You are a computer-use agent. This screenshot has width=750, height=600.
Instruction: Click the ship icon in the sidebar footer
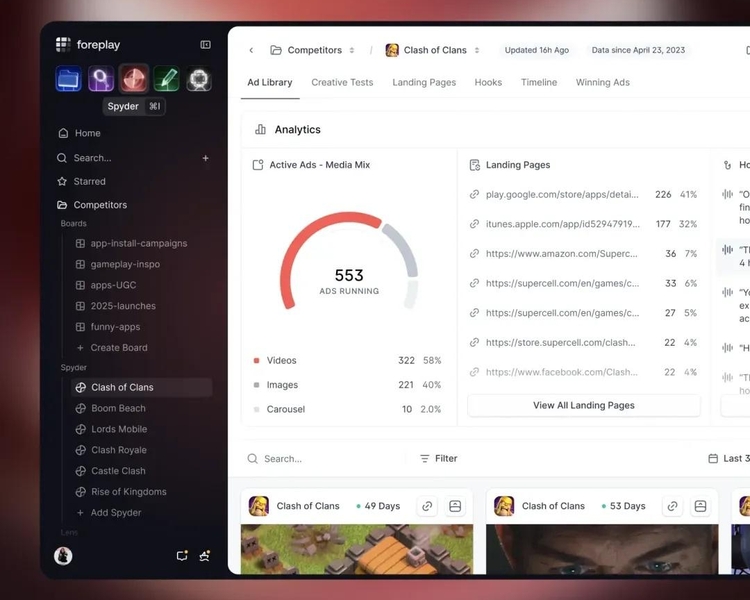pyautogui.click(x=205, y=556)
